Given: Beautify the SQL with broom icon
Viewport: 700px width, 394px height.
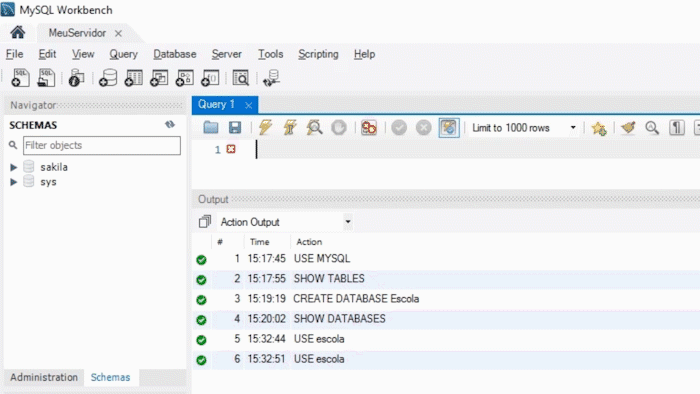Looking at the screenshot, I should 628,128.
